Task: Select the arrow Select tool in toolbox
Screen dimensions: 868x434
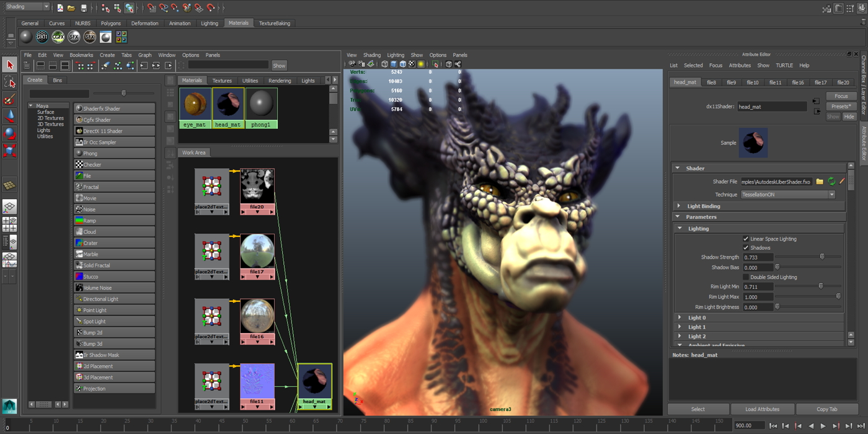Action: tap(10, 64)
